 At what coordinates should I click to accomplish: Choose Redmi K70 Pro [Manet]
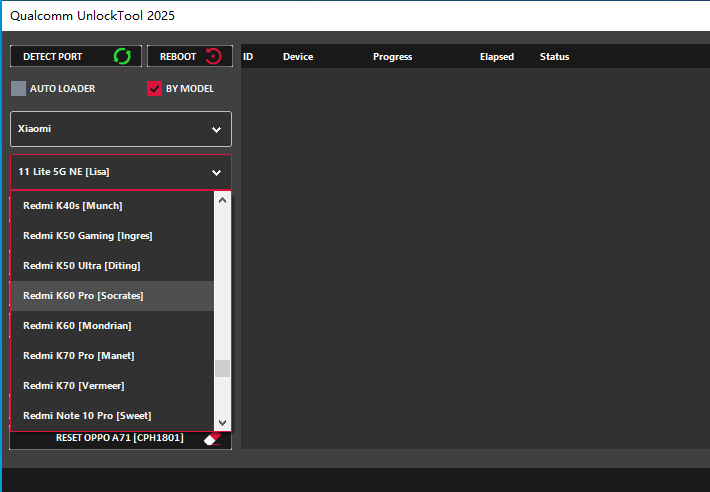[x=112, y=356]
